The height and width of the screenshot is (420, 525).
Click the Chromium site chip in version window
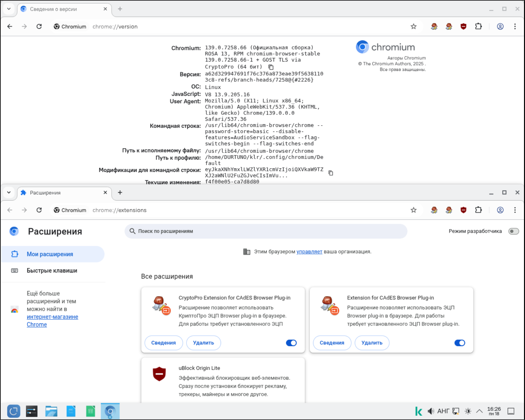pyautogui.click(x=70, y=26)
